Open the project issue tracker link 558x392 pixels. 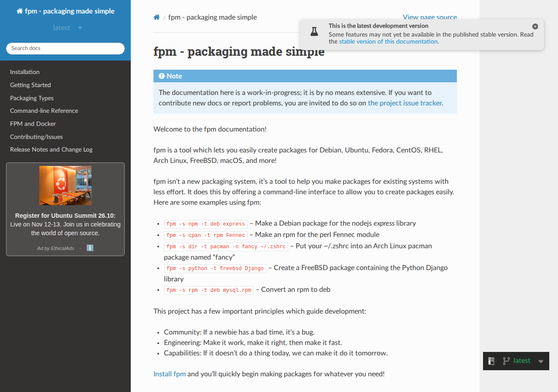click(x=405, y=103)
